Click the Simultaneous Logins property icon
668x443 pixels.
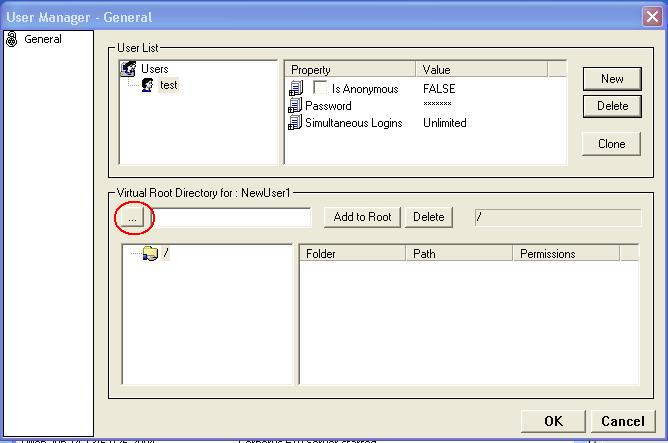(x=295, y=123)
